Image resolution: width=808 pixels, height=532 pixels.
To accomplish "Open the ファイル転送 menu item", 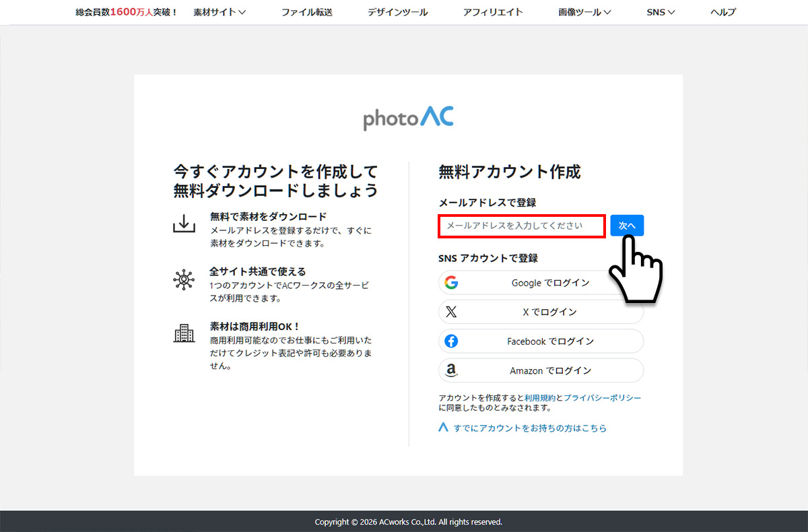I will pyautogui.click(x=307, y=12).
